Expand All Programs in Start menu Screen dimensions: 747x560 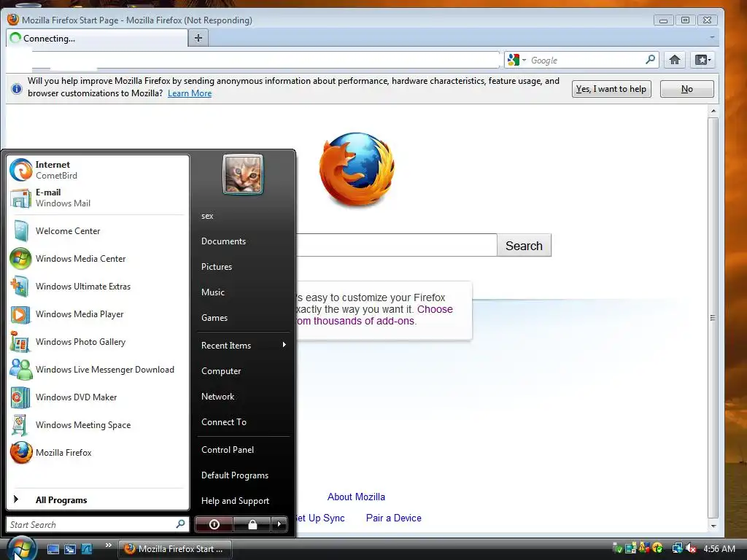[98, 499]
